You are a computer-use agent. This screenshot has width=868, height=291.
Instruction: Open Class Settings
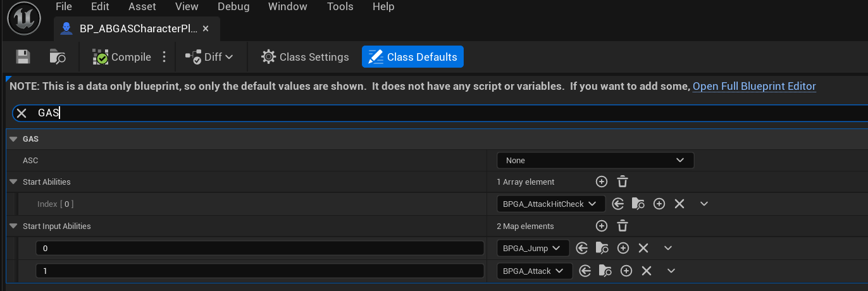pos(305,57)
